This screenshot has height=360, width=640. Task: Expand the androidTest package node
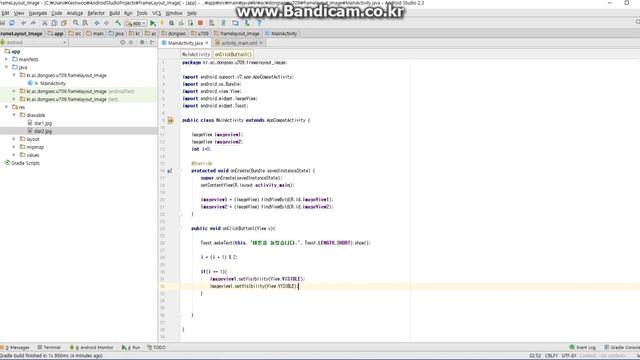[x=14, y=91]
